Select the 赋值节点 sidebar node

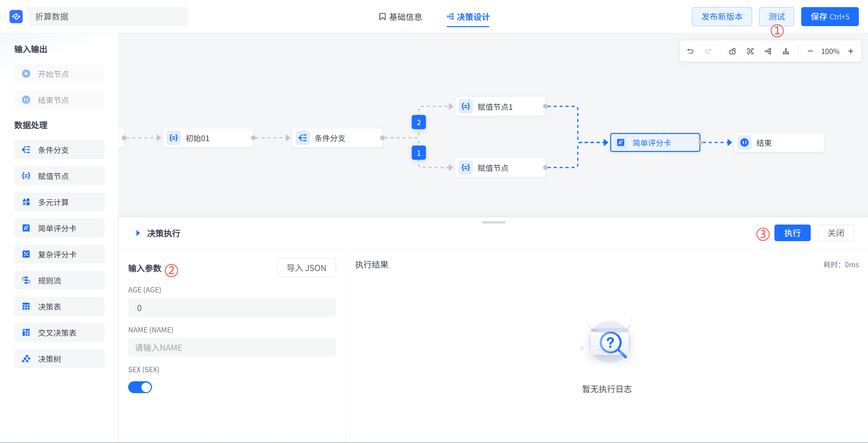click(x=59, y=176)
